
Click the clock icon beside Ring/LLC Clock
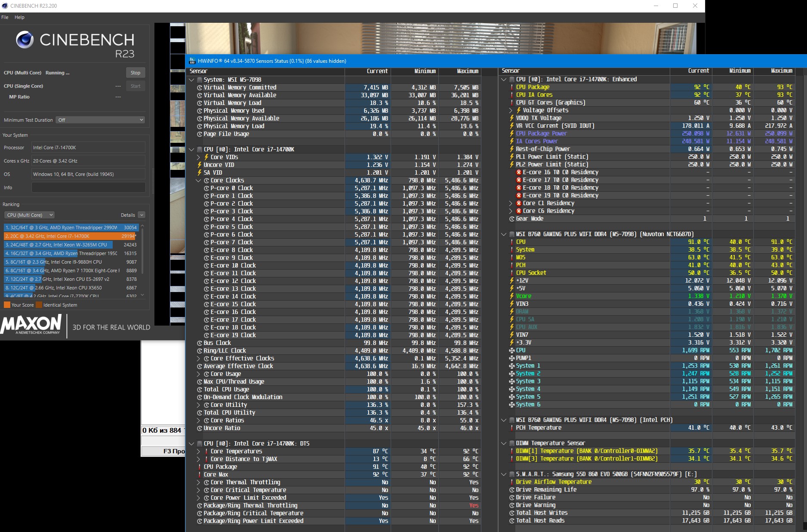click(200, 351)
